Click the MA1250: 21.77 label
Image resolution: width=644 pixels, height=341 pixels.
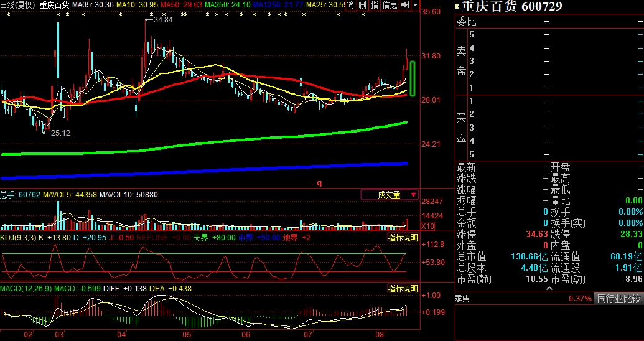pos(278,6)
